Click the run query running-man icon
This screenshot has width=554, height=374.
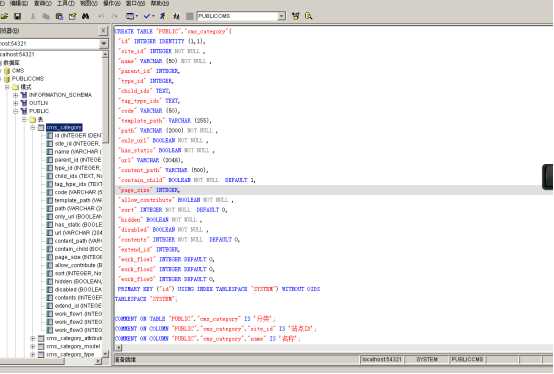pyautogui.click(x=163, y=16)
